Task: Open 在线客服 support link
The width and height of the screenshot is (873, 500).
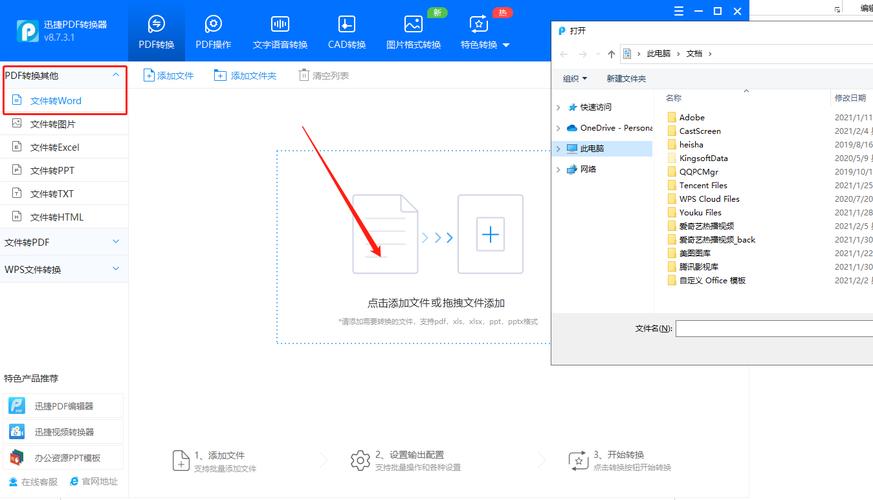Action: (x=33, y=482)
